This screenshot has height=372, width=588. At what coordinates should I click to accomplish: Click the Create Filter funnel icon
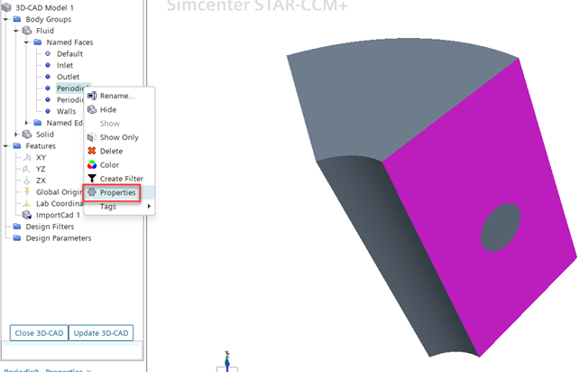tap(91, 179)
